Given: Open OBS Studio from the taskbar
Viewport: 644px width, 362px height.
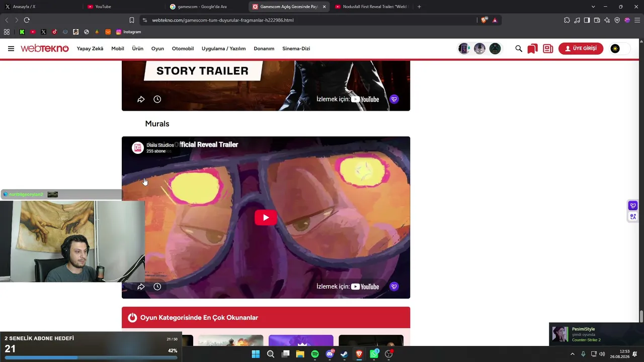Looking at the screenshot, I should coord(388,354).
